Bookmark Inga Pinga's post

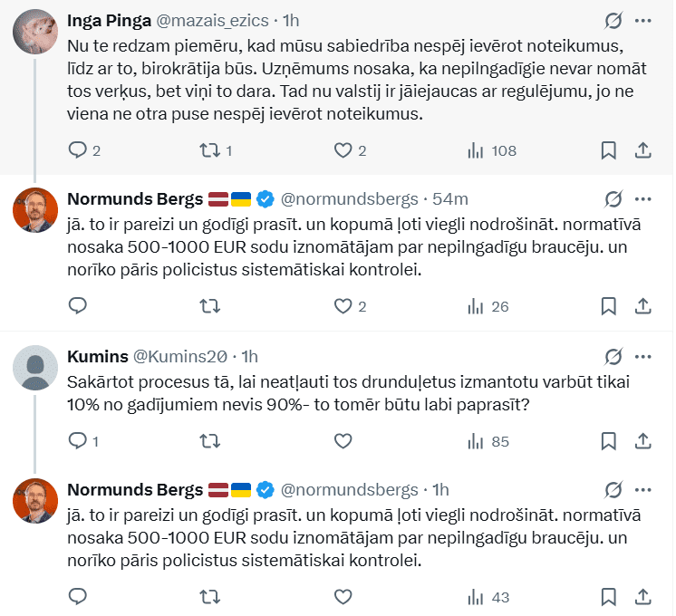609,150
